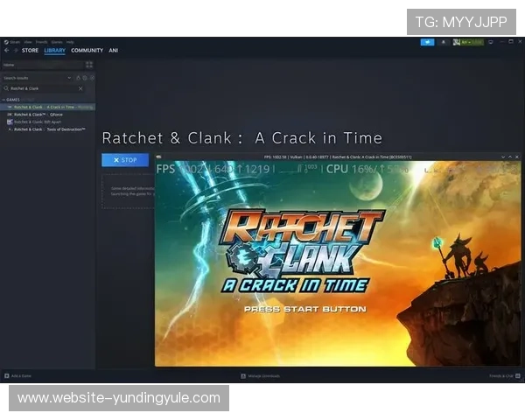Viewport: 525px width, 420px height.
Task: Select Ratchet & Clank: Tools of Destruction
Action: pyautogui.click(x=49, y=129)
